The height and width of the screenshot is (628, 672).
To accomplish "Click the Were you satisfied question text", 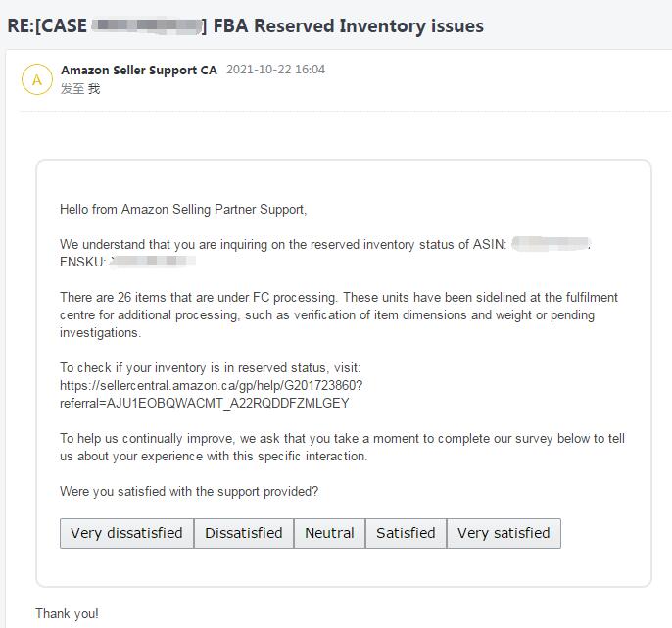I will point(189,491).
